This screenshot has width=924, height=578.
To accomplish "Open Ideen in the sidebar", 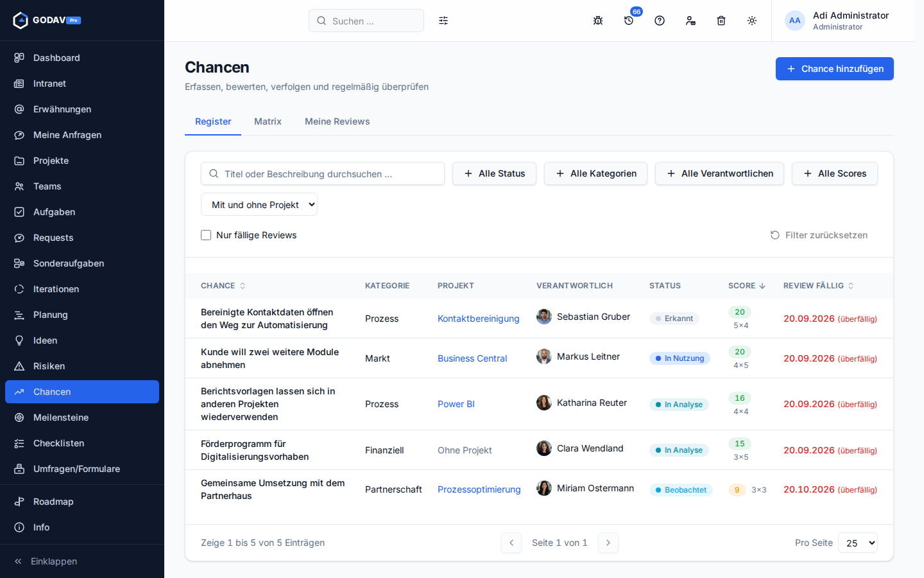I will click(x=82, y=340).
